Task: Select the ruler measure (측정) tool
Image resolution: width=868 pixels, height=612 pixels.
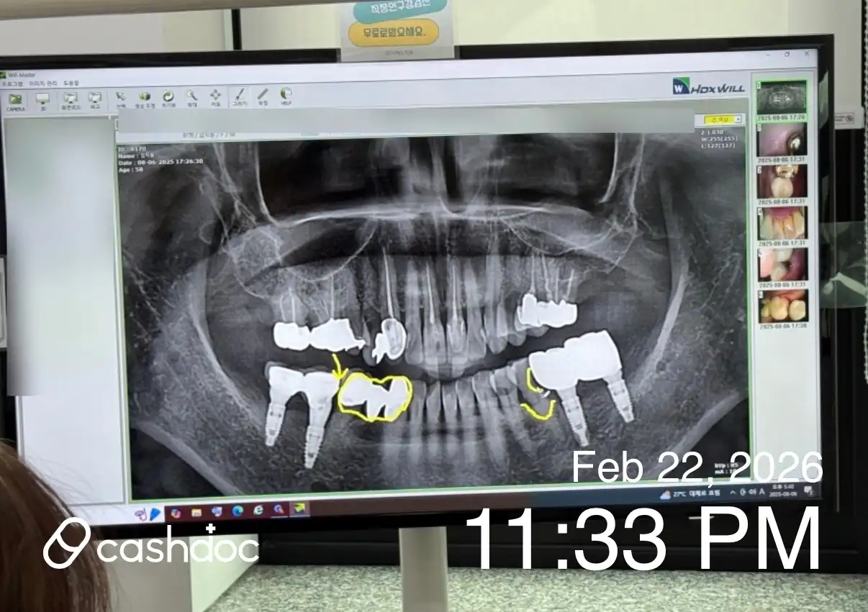Action: [x=263, y=96]
